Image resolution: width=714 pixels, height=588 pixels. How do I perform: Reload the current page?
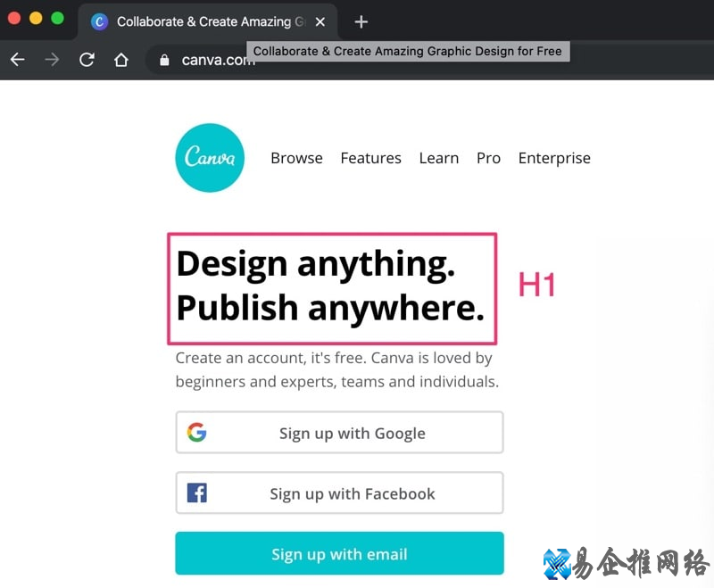click(x=86, y=60)
